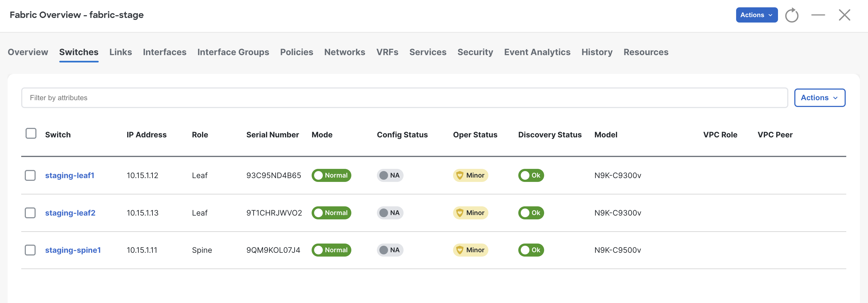
Task: Click the IP Address column header
Action: point(147,135)
